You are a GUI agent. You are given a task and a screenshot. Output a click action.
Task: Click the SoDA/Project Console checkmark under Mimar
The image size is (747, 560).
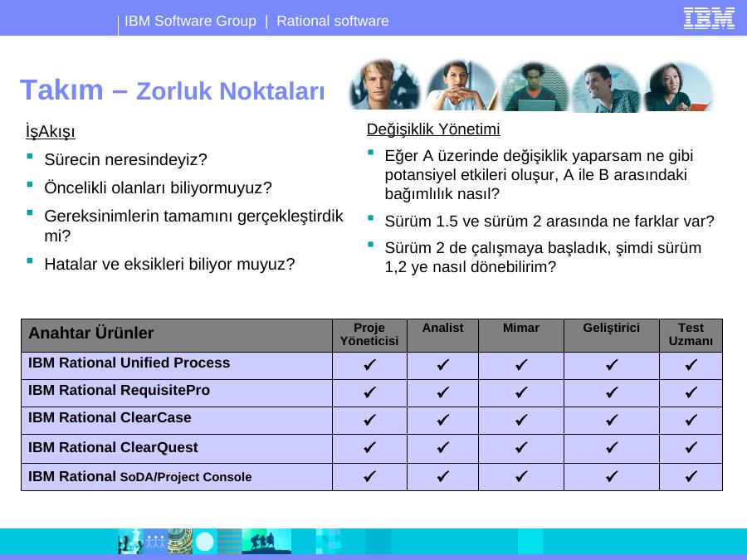pyautogui.click(x=522, y=476)
